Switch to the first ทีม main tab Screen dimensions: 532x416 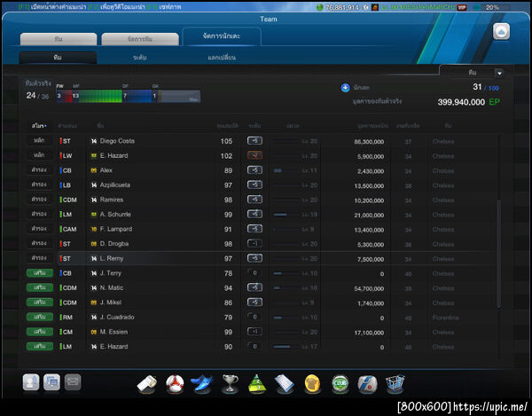click(59, 39)
